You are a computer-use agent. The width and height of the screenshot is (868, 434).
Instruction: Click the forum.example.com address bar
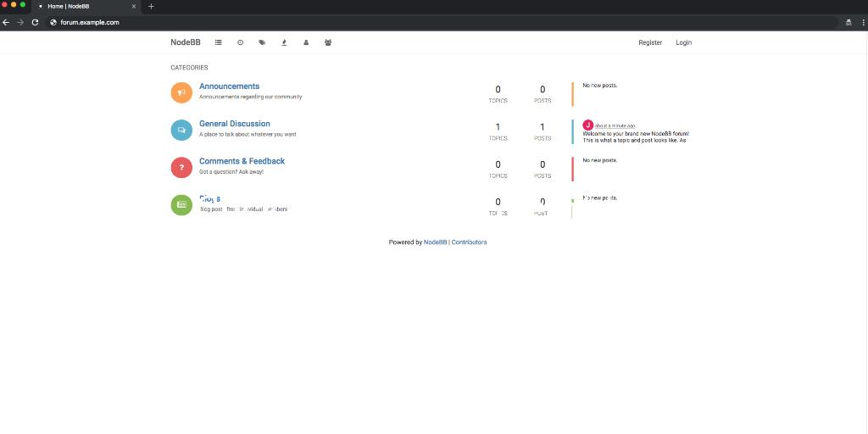coord(442,22)
